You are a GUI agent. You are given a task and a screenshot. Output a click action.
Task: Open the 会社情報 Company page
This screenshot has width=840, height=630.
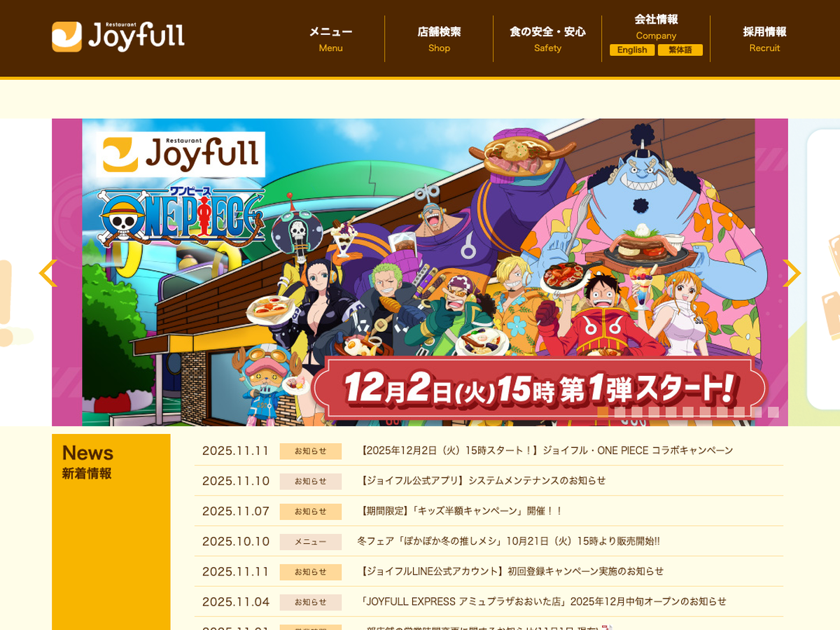coord(656,25)
